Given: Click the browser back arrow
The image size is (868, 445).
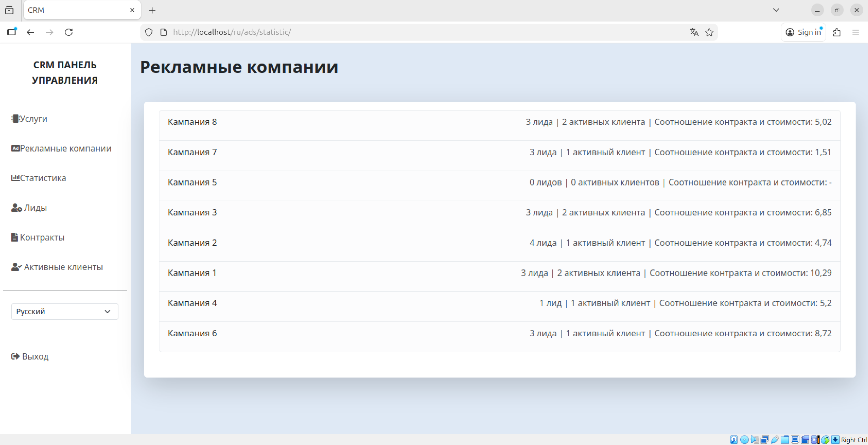Looking at the screenshot, I should (x=31, y=32).
